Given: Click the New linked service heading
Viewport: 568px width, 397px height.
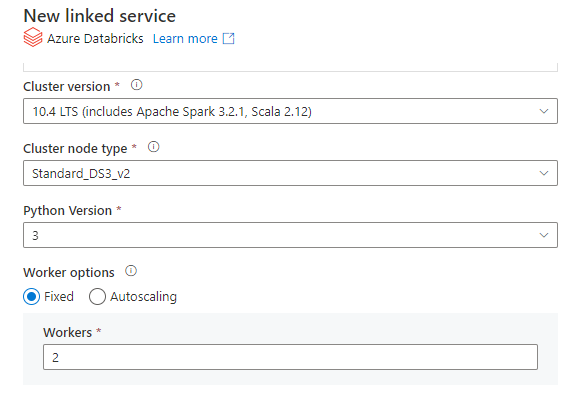Looking at the screenshot, I should pyautogui.click(x=100, y=16).
